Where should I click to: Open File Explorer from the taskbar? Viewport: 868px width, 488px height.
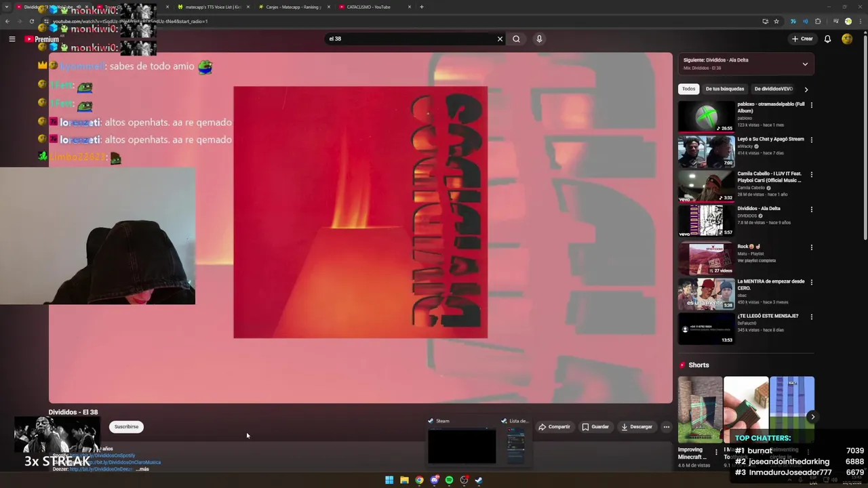coord(404,480)
